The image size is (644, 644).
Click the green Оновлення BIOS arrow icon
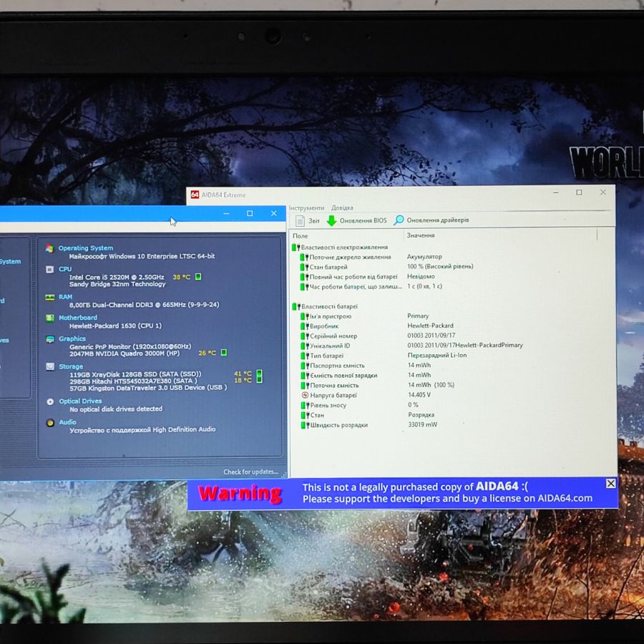pos(331,220)
